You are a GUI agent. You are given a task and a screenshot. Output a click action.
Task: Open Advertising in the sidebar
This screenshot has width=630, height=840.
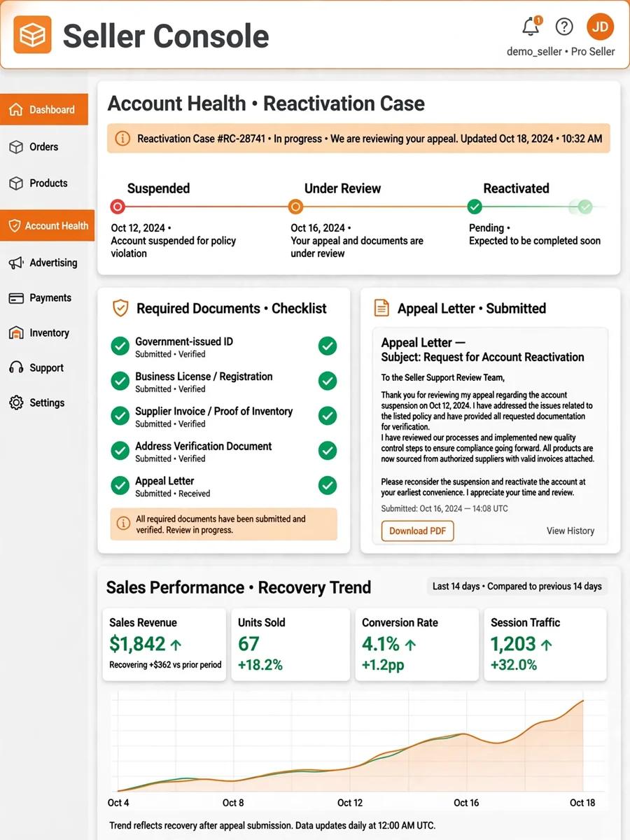tap(44, 263)
